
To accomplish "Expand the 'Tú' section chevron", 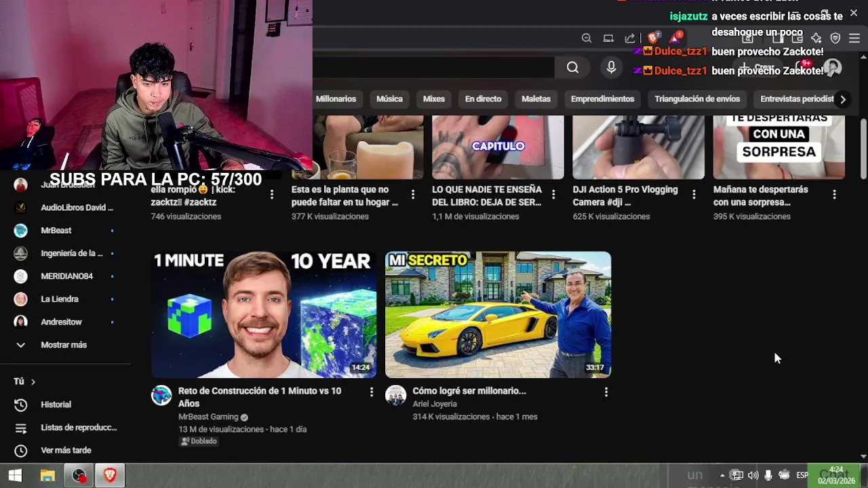I will click(x=33, y=382).
